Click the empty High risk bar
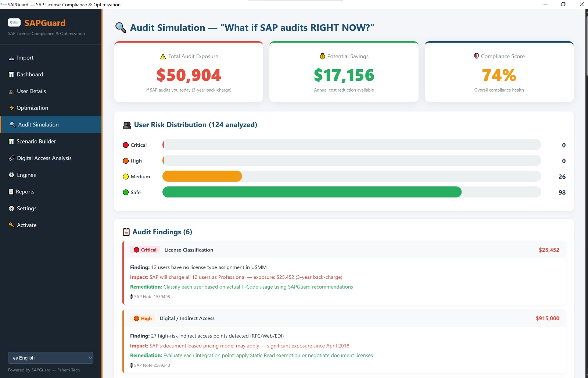The width and height of the screenshot is (588, 378). point(352,161)
